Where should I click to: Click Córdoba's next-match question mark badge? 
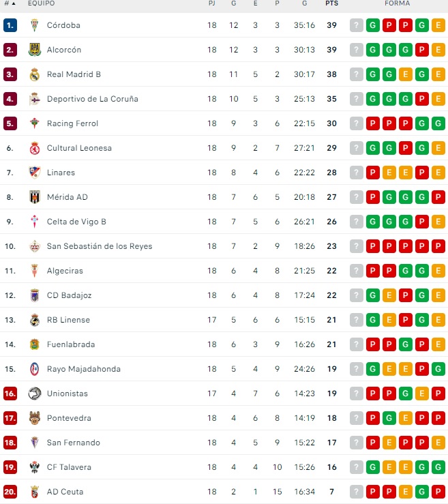[x=356, y=25]
